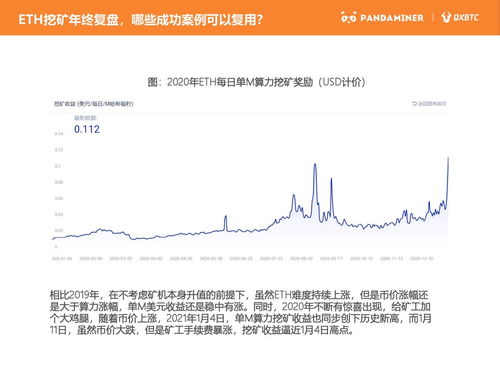Viewport: 500px width, 375px height.
Task: Click the 2020 ETH chart title caption
Action: pyautogui.click(x=256, y=82)
